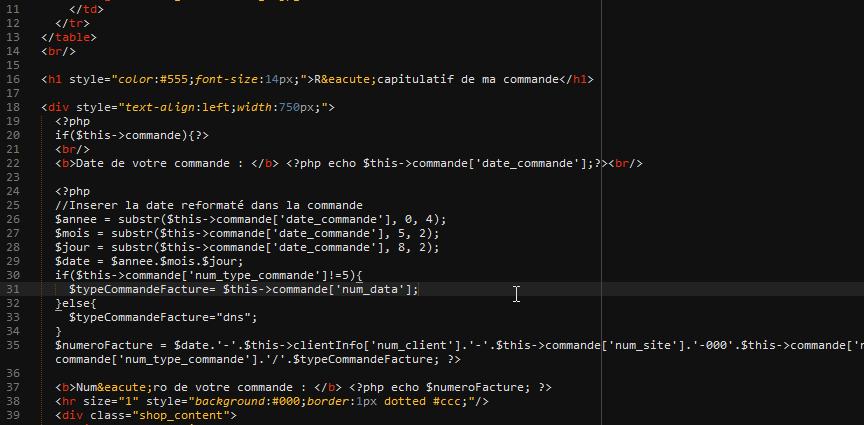Click line number 39 in the gutter
Image resolution: width=864 pixels, height=425 pixels.
point(13,416)
